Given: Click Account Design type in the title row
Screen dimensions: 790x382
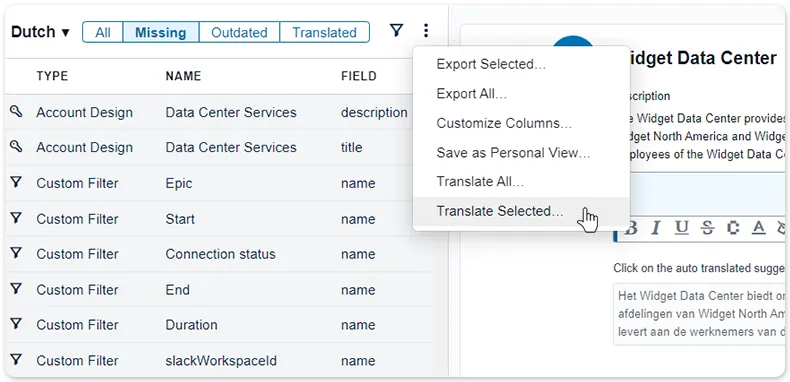Looking at the screenshot, I should (85, 148).
